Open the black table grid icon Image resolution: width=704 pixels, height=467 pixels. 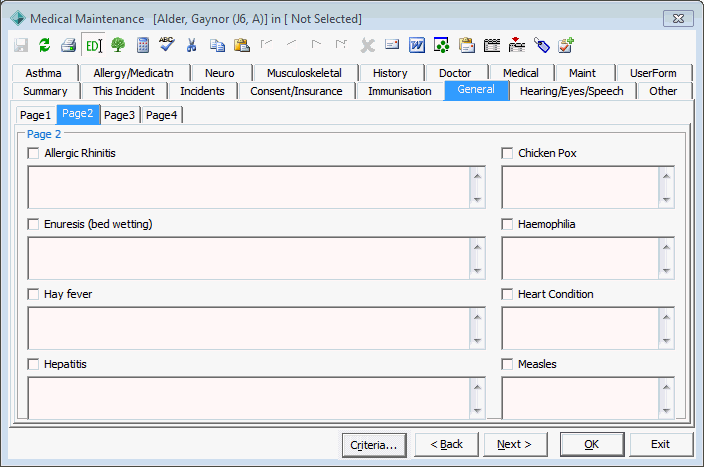coord(492,45)
